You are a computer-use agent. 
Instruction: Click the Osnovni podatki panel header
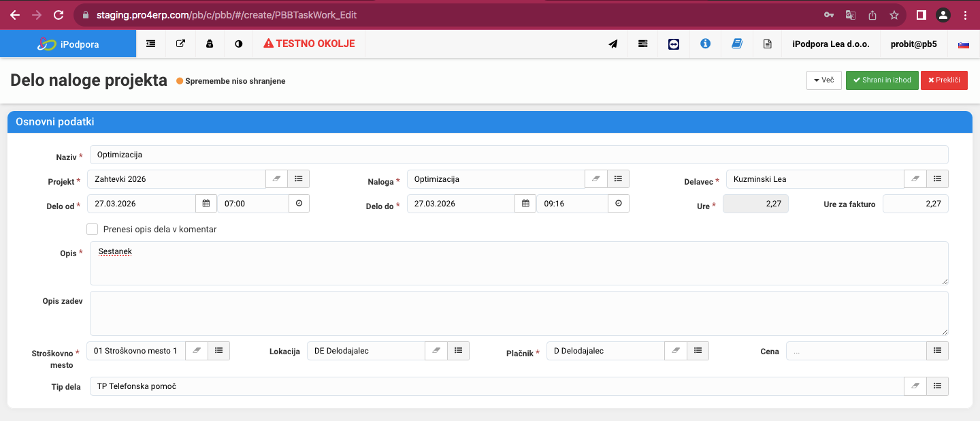pyautogui.click(x=489, y=122)
